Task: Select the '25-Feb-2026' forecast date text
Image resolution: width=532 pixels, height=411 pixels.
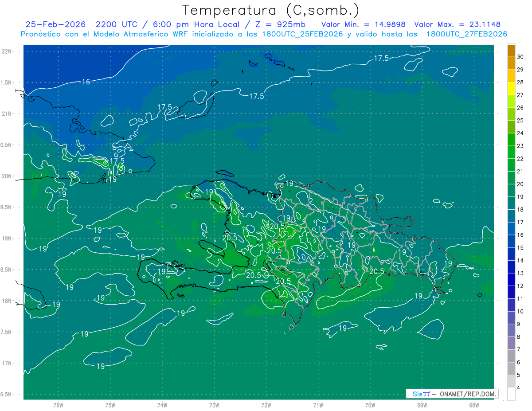Action: (x=56, y=25)
